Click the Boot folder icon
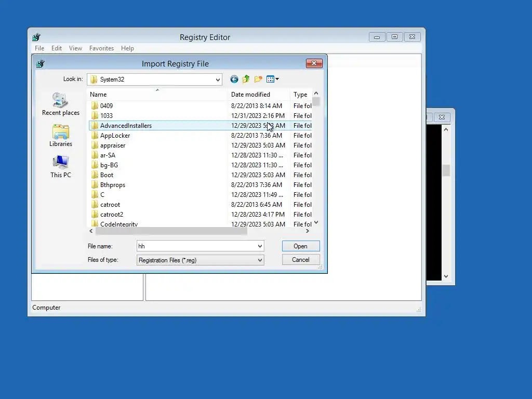The image size is (532, 399). [x=95, y=175]
